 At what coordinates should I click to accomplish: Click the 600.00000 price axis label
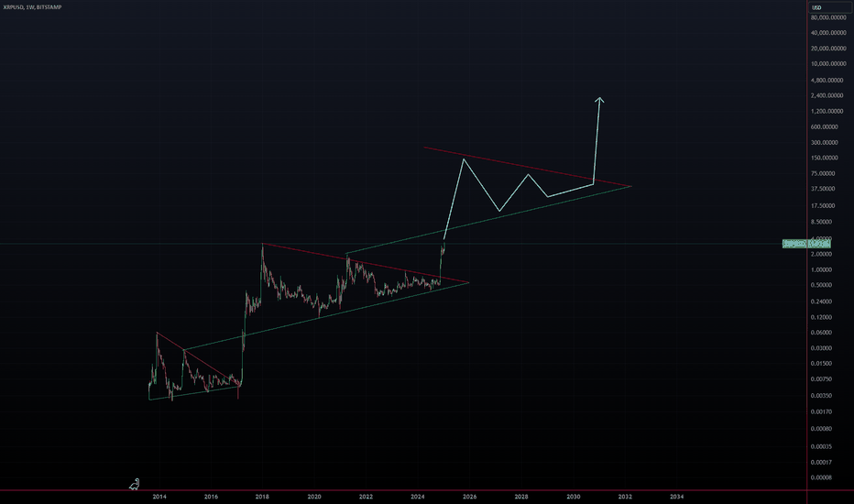click(x=824, y=127)
